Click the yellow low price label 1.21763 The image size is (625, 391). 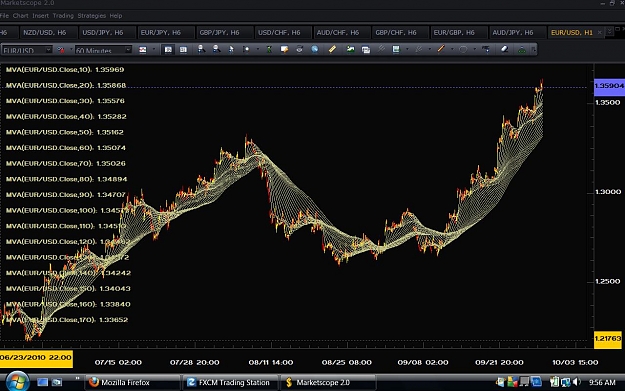pos(607,339)
